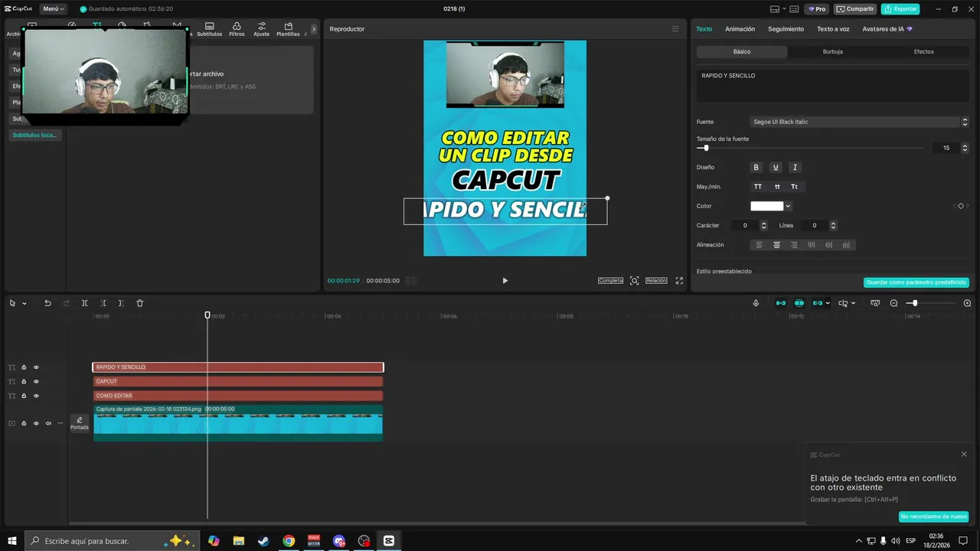Lock the main video track
The width and height of the screenshot is (980, 551).
click(x=24, y=423)
